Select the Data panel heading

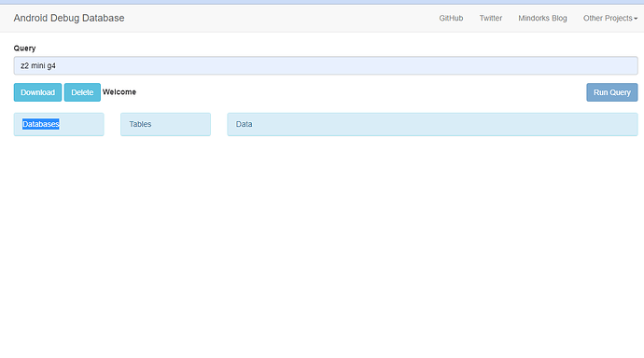coord(432,124)
